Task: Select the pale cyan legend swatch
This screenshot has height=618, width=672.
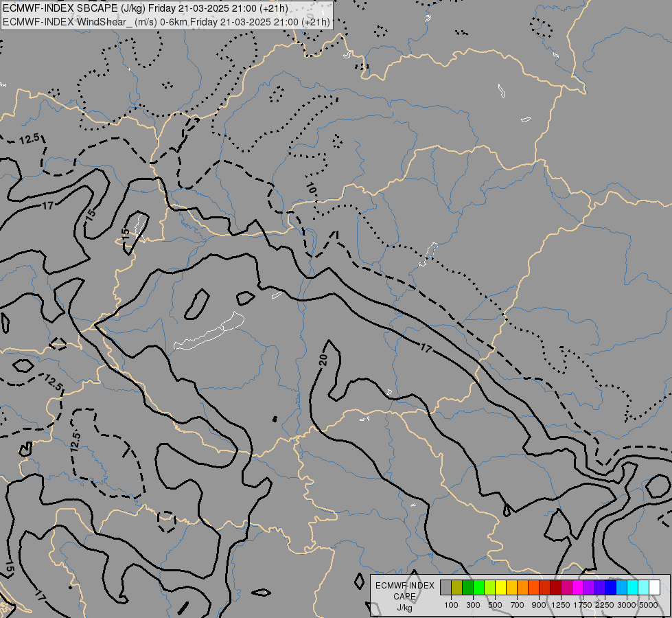Action: [x=643, y=587]
